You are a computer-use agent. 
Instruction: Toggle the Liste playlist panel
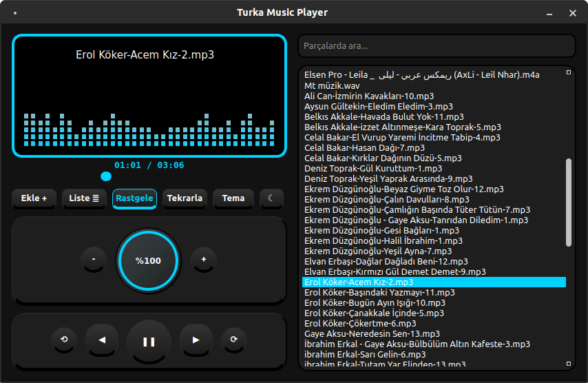pos(84,198)
